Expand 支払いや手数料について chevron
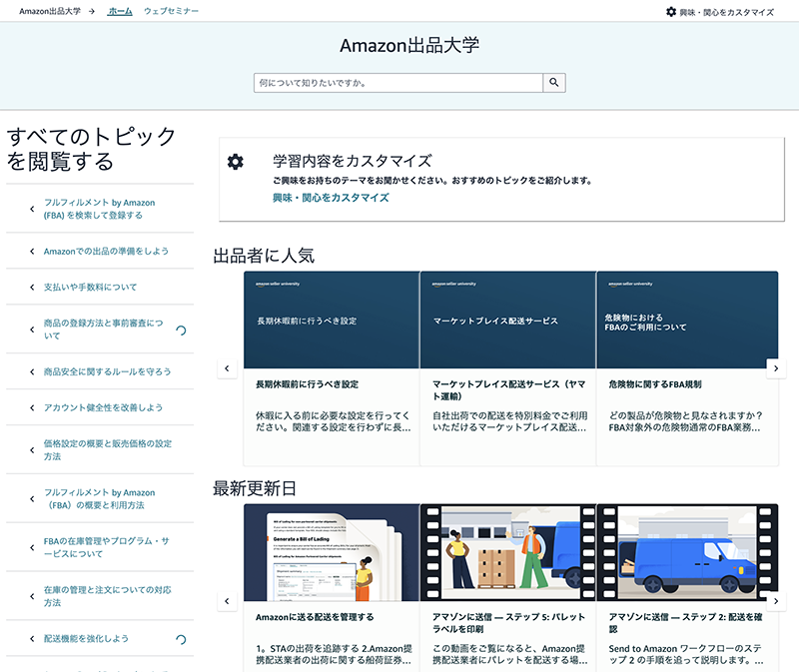Image resolution: width=799 pixels, height=672 pixels. [32, 288]
